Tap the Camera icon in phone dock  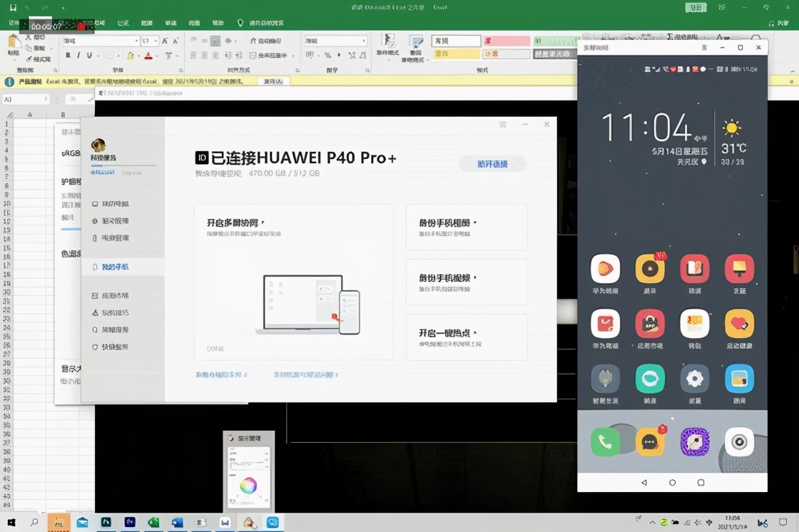pyautogui.click(x=739, y=442)
